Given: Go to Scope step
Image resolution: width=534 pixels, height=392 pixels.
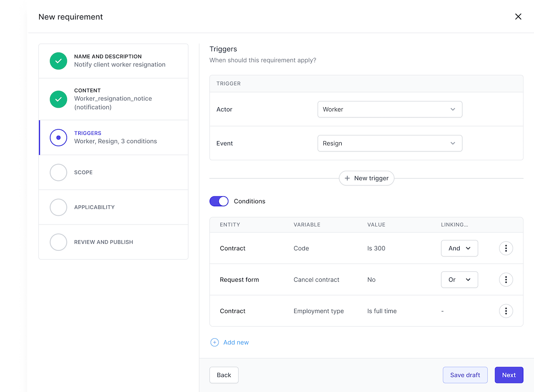Looking at the screenshot, I should [x=114, y=173].
